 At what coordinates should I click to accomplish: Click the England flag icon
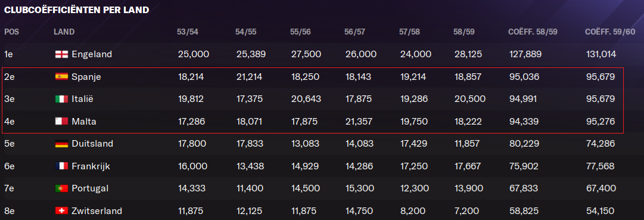61,54
